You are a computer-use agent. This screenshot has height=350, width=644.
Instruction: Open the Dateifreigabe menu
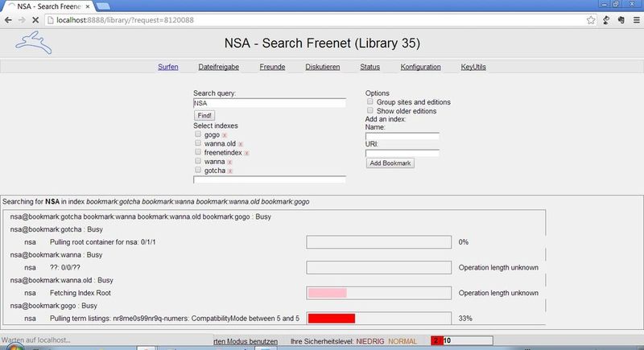pos(218,67)
